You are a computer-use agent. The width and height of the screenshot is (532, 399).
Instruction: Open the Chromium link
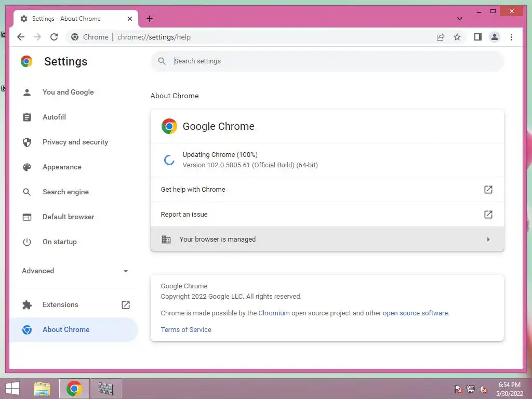click(x=274, y=313)
